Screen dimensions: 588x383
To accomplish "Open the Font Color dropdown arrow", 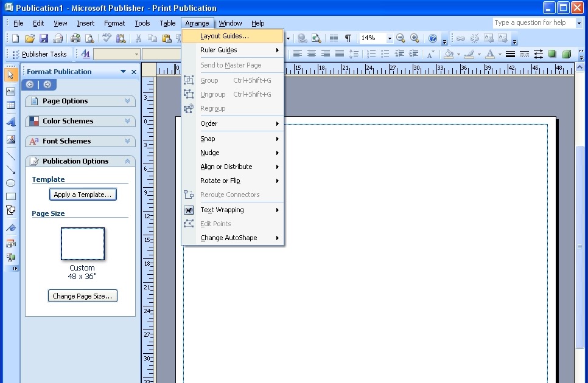I will tap(500, 54).
